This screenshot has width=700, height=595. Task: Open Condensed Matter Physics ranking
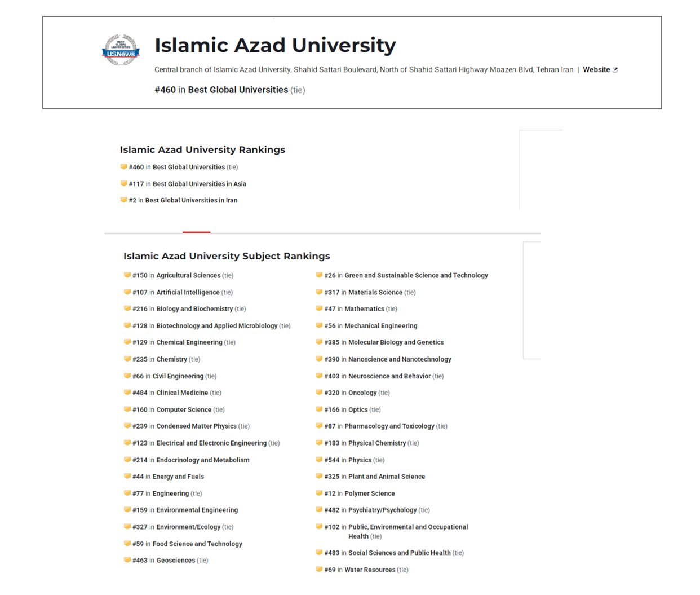[197, 426]
